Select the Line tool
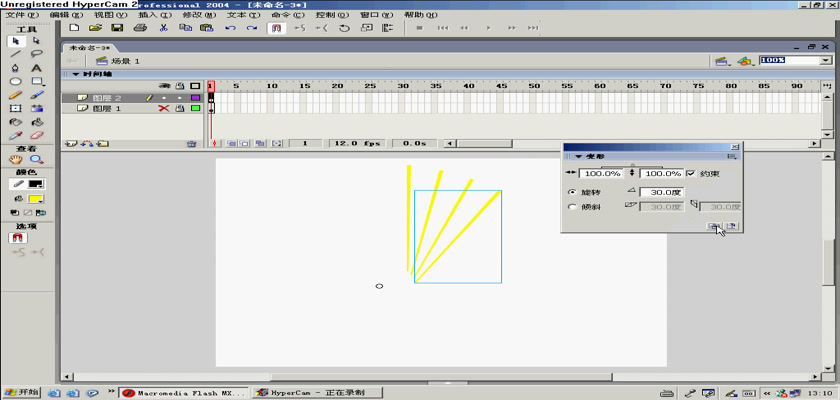This screenshot has height=400, width=840. coord(16,54)
